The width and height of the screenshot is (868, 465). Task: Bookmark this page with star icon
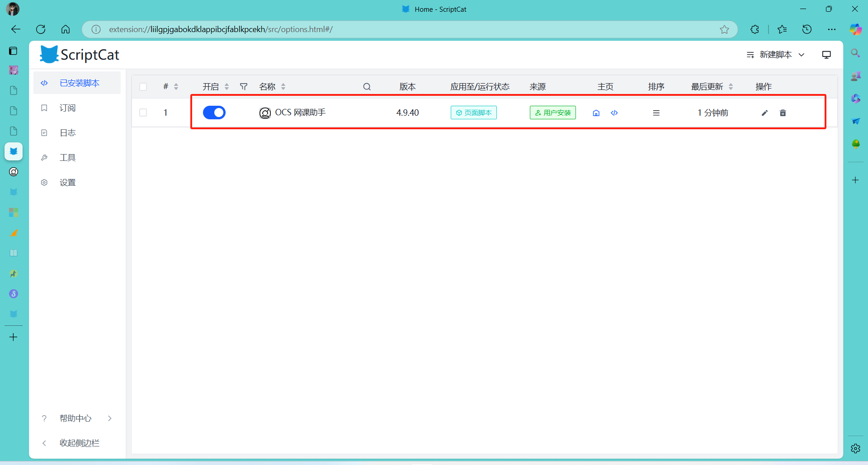click(x=725, y=29)
